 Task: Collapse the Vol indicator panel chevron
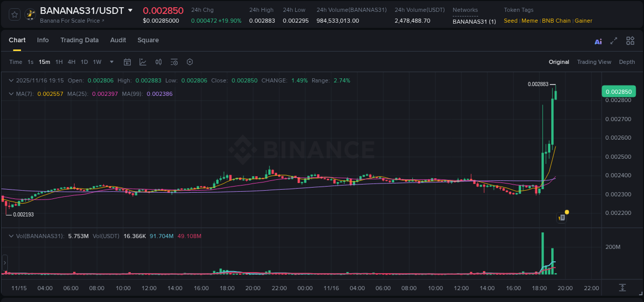coord(11,236)
